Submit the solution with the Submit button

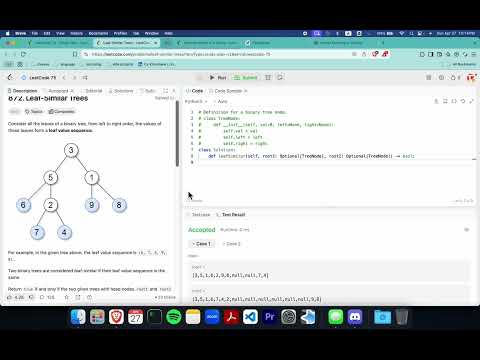[x=246, y=78]
